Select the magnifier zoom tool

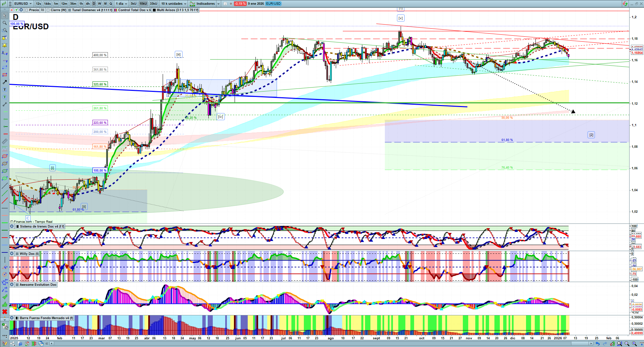click(5, 23)
